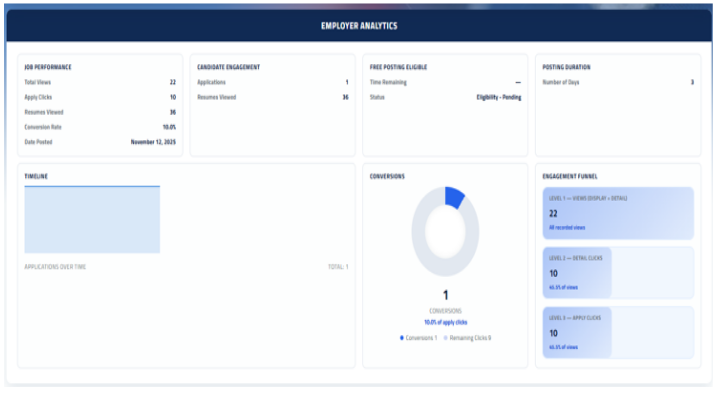Select the Total Views label in Job Performance

pos(38,82)
